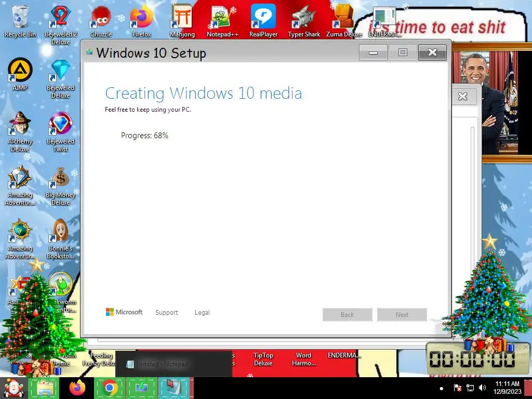Select the Word Harmony desktop label
Viewport: 532px width, 399px height.
[x=303, y=359]
